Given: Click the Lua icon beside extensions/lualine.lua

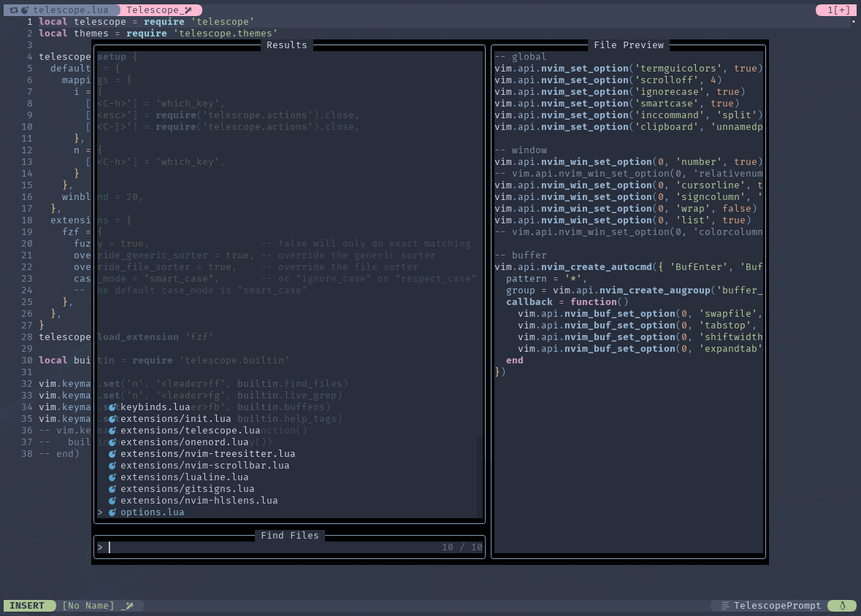Looking at the screenshot, I should tap(112, 477).
